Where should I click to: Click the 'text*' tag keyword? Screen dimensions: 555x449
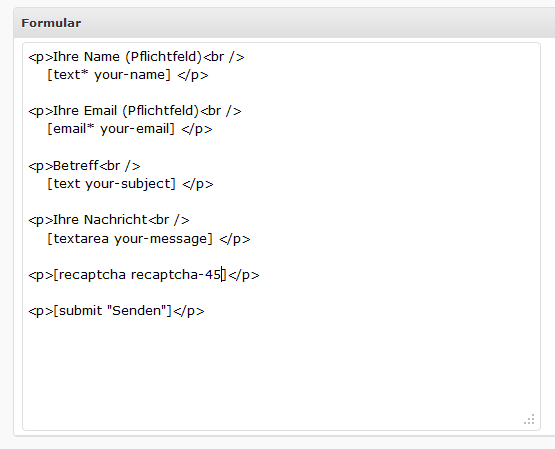click(x=70, y=75)
